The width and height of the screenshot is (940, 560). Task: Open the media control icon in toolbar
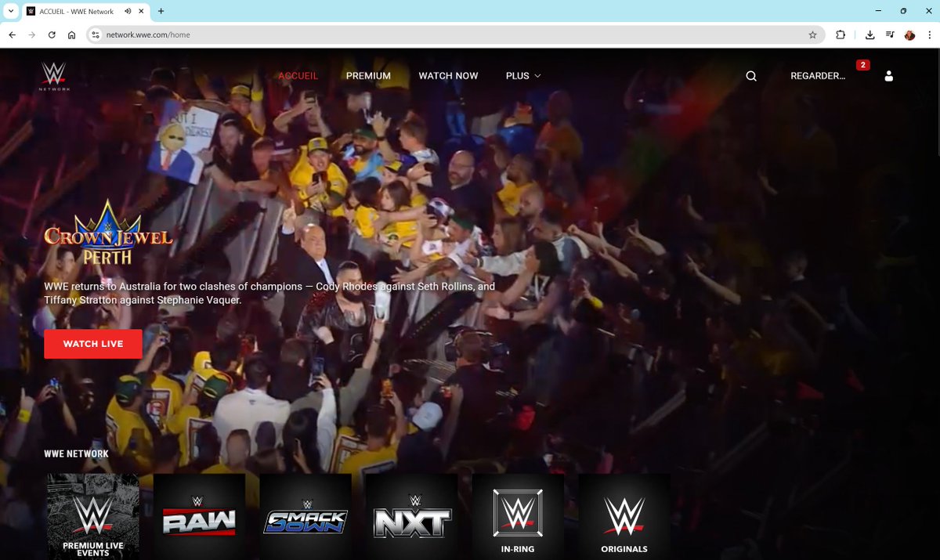tap(890, 34)
